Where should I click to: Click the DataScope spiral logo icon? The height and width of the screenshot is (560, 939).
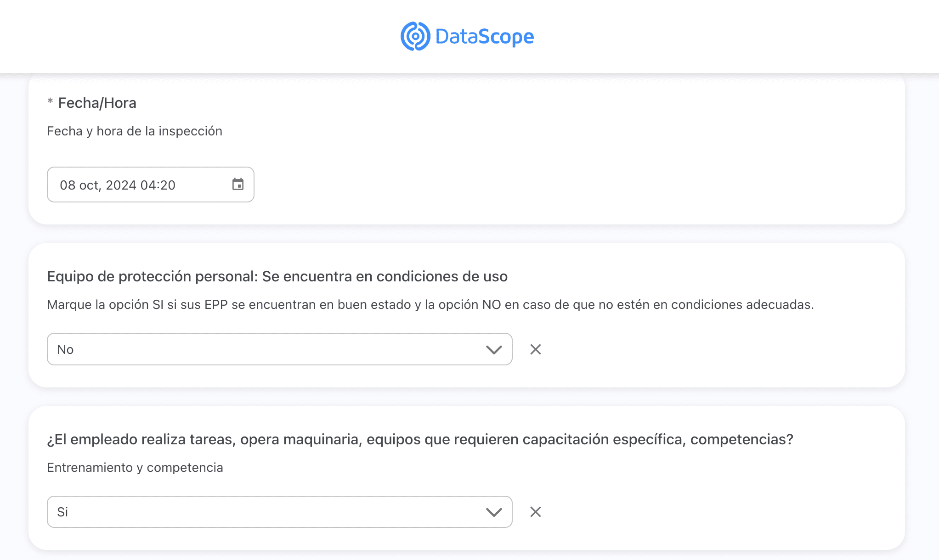point(415,36)
